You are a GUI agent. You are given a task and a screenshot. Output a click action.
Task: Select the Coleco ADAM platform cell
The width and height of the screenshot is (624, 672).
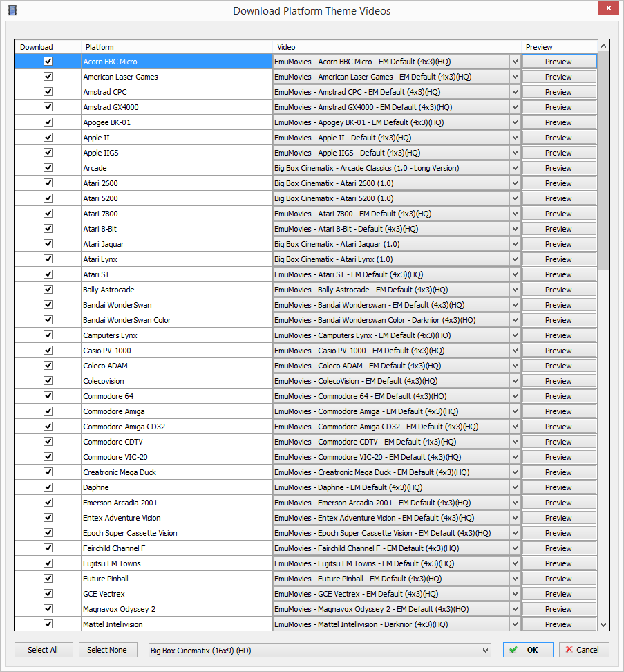pos(177,366)
